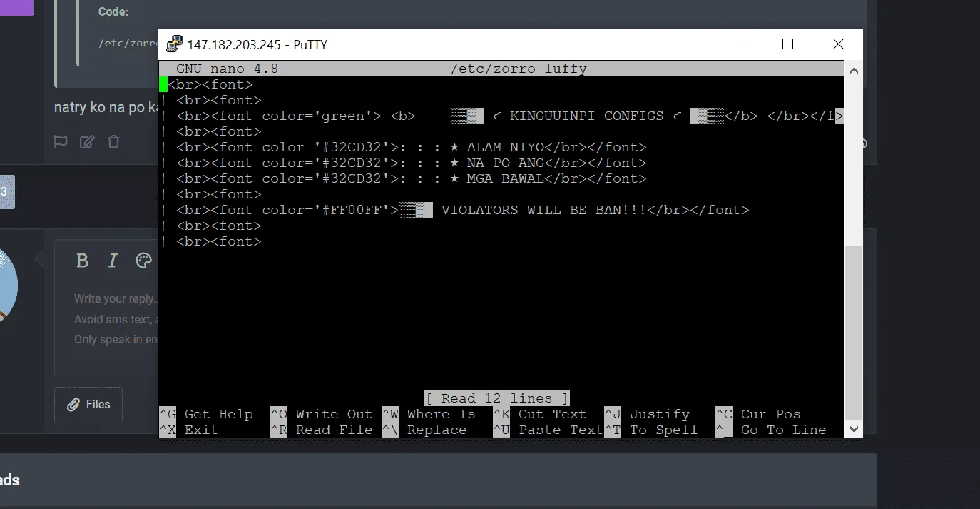Click the '^R Read File' nano shortcut
This screenshot has width=980, height=509.
322,430
